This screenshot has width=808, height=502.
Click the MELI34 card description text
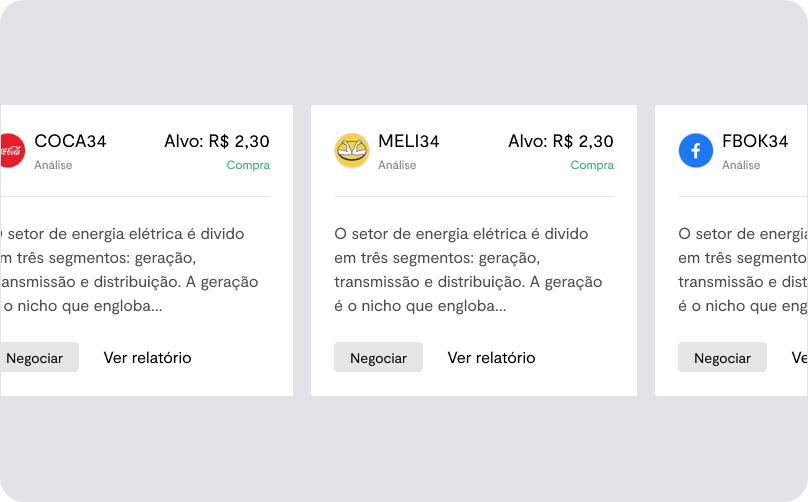[468, 270]
